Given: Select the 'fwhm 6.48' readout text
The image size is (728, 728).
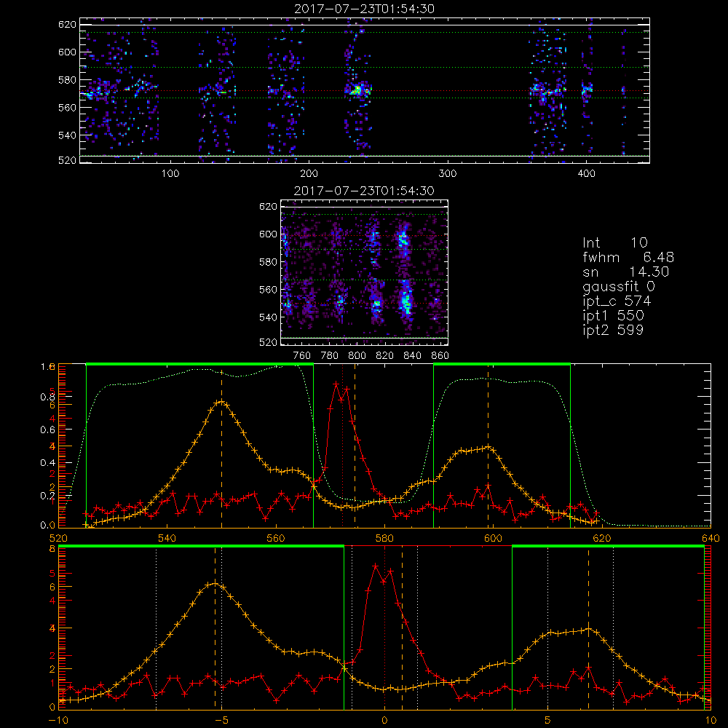Looking at the screenshot, I should coord(628,257).
